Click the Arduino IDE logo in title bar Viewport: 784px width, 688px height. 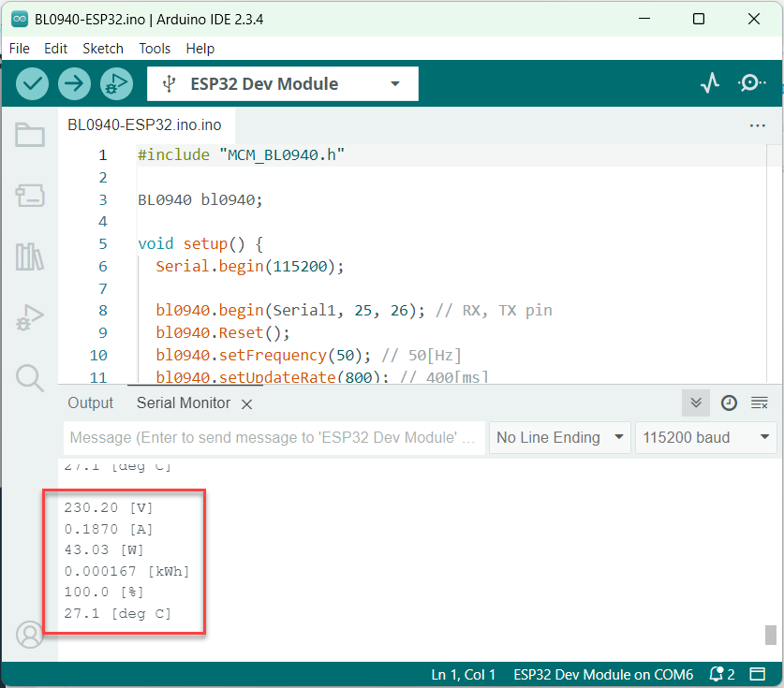(20, 19)
